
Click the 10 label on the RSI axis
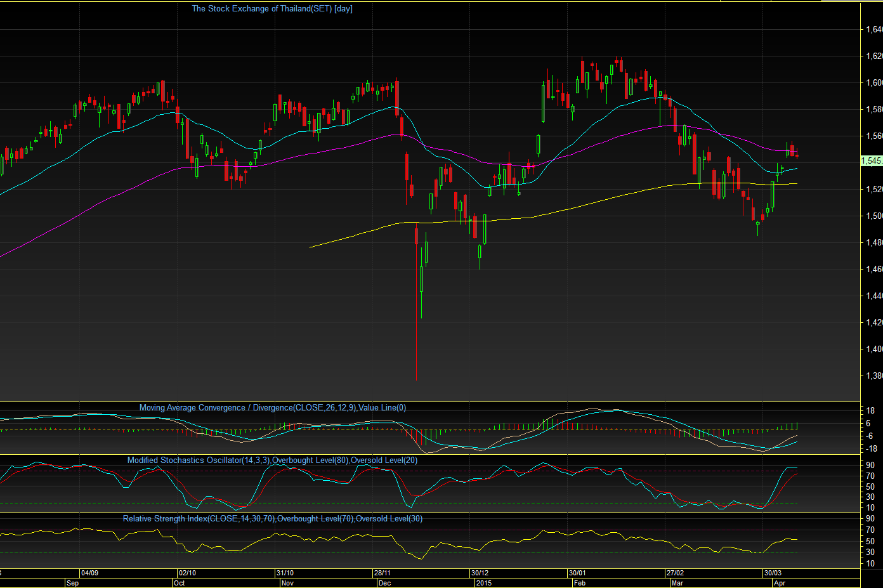point(870,564)
